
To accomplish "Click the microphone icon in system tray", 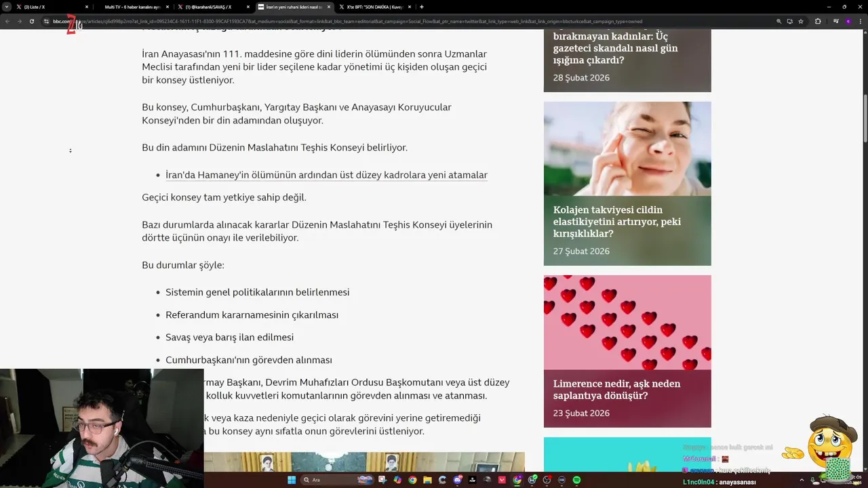I will click(812, 480).
